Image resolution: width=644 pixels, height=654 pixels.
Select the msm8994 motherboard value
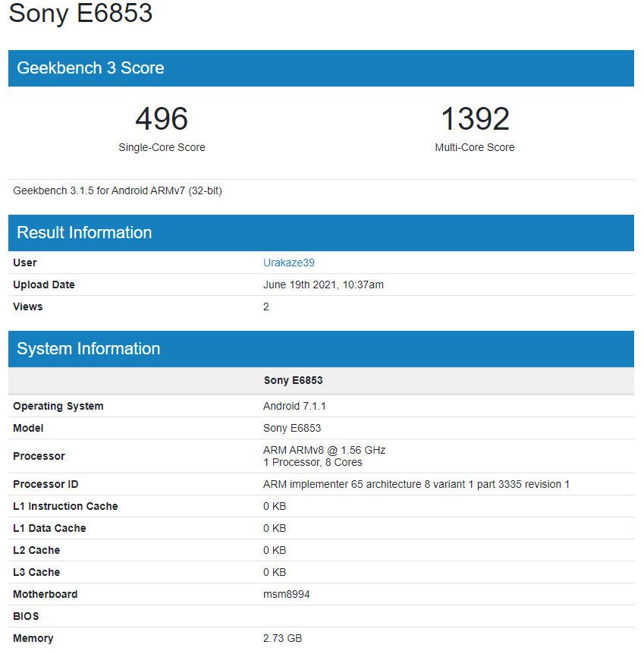tap(287, 594)
